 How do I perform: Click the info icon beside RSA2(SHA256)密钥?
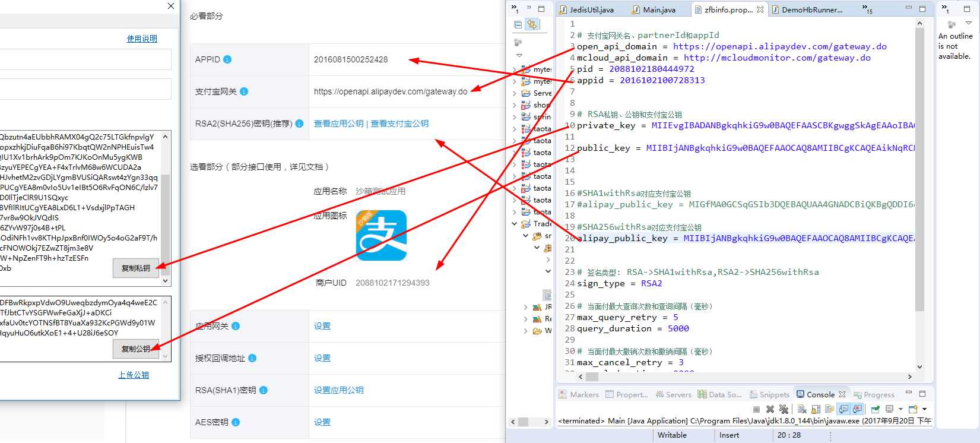299,124
